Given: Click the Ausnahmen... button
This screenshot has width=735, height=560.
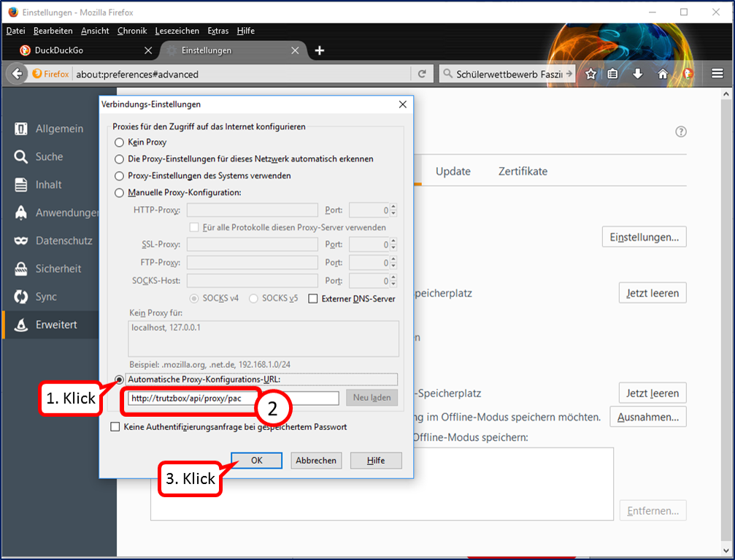Looking at the screenshot, I should coord(648,417).
